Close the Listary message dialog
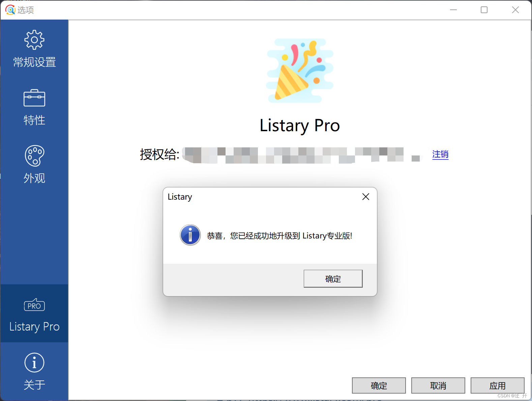The image size is (532, 401). (366, 197)
